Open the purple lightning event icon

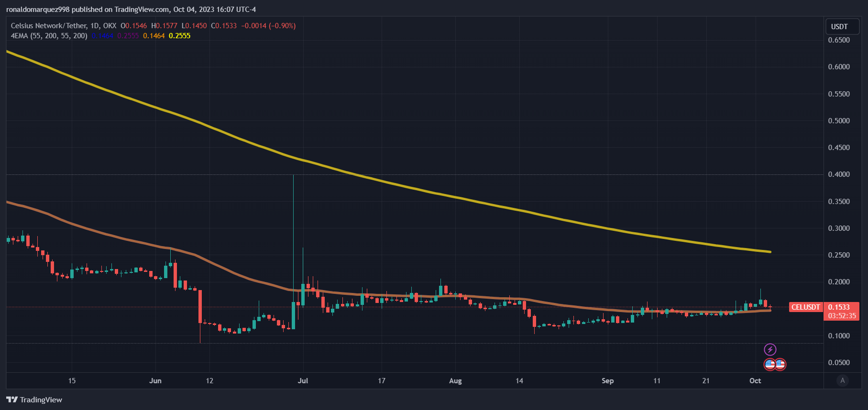point(770,349)
